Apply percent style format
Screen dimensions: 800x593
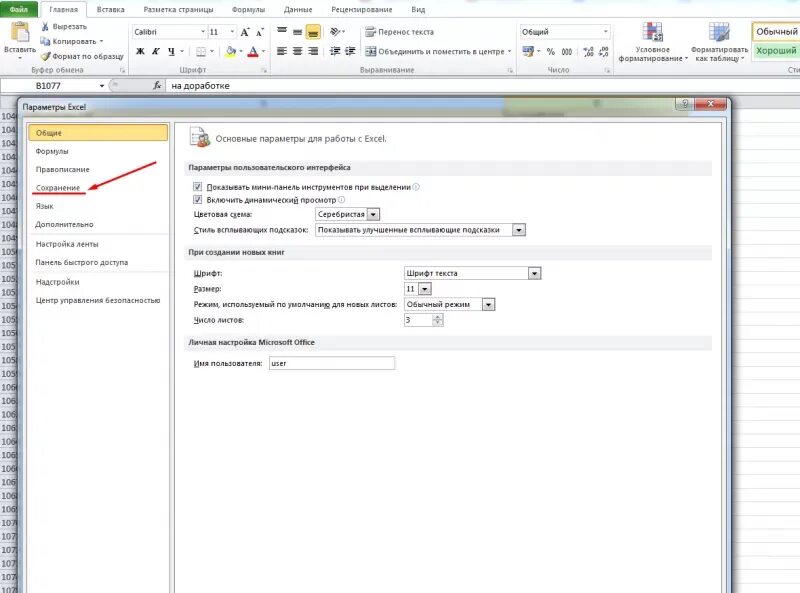pyautogui.click(x=551, y=52)
